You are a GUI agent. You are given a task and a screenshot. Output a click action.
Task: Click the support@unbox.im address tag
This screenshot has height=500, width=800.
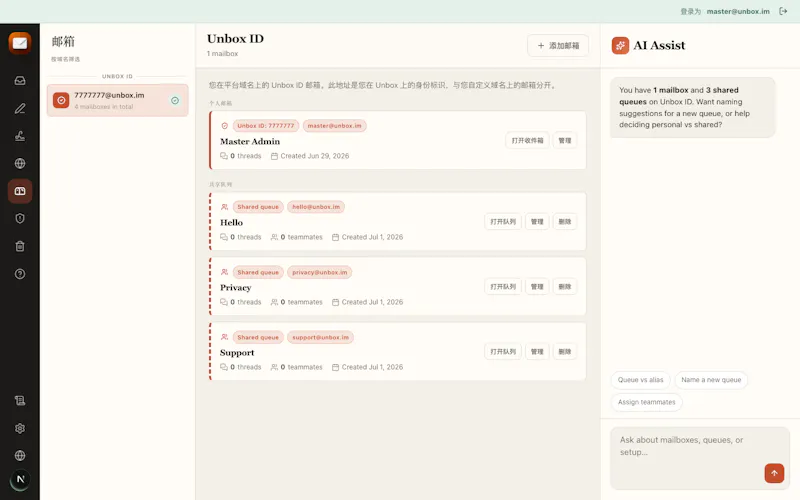pyautogui.click(x=320, y=337)
